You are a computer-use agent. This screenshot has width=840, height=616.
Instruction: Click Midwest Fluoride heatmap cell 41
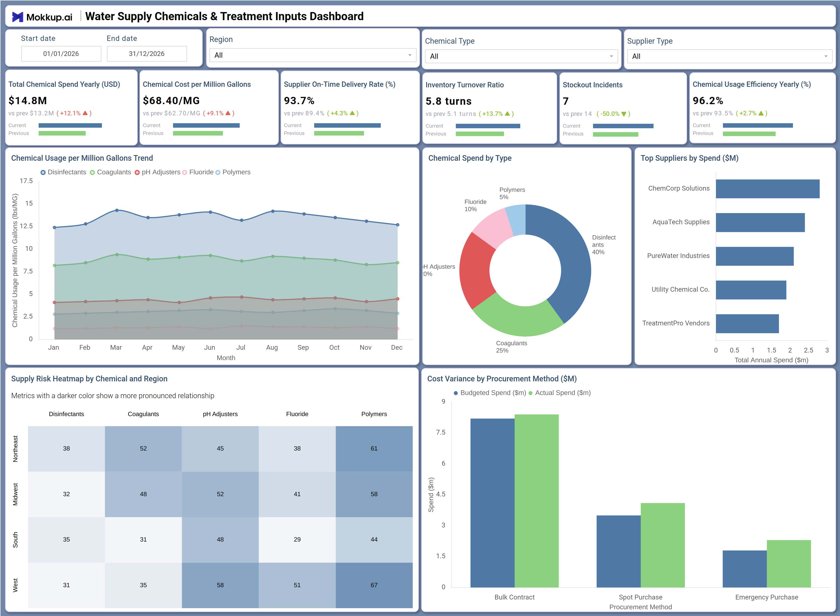pos(297,494)
